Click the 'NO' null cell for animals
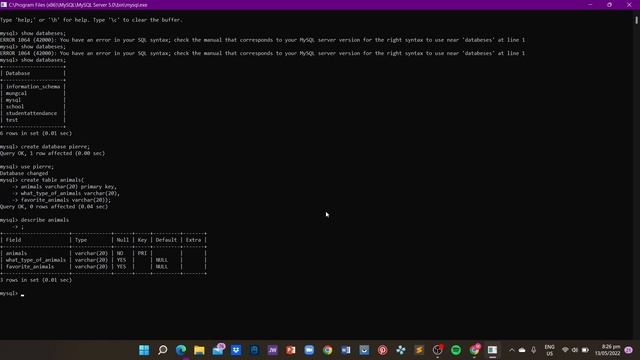This screenshot has width=640, height=360. [120, 253]
